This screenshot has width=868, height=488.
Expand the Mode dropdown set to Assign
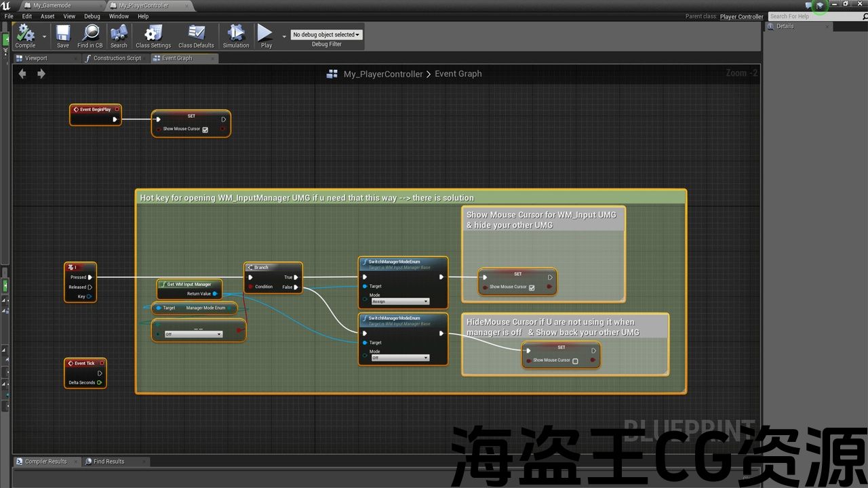click(x=400, y=302)
